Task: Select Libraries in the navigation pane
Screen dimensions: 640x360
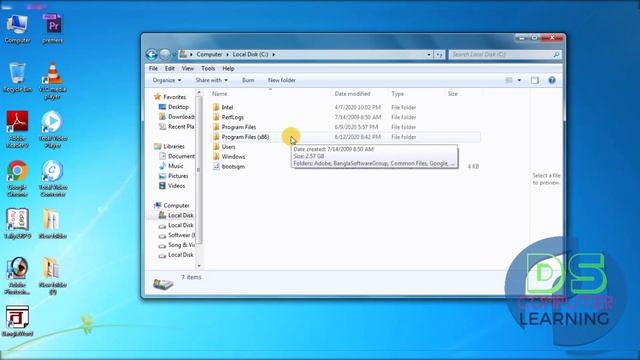Action: (x=169, y=146)
